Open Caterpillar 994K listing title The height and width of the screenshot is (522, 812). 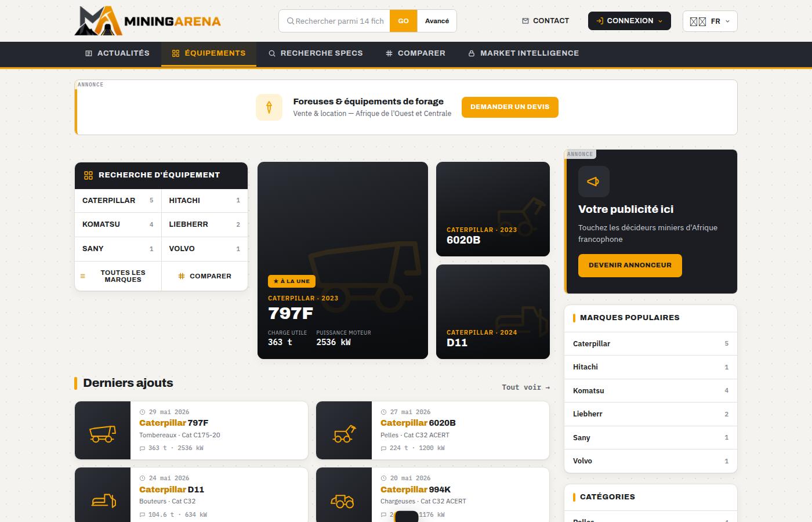click(415, 490)
